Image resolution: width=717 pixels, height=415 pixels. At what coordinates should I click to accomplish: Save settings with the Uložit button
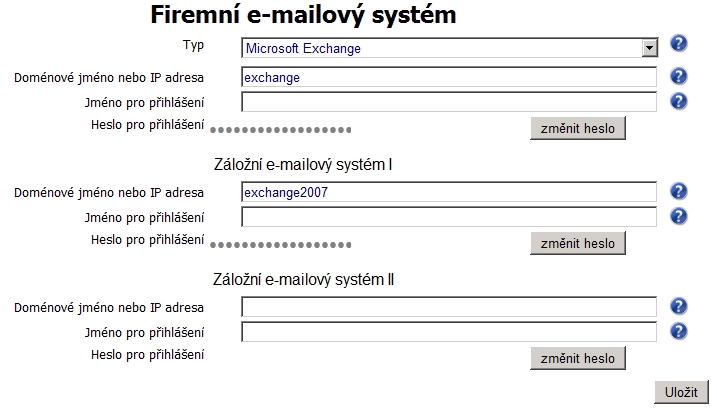681,393
